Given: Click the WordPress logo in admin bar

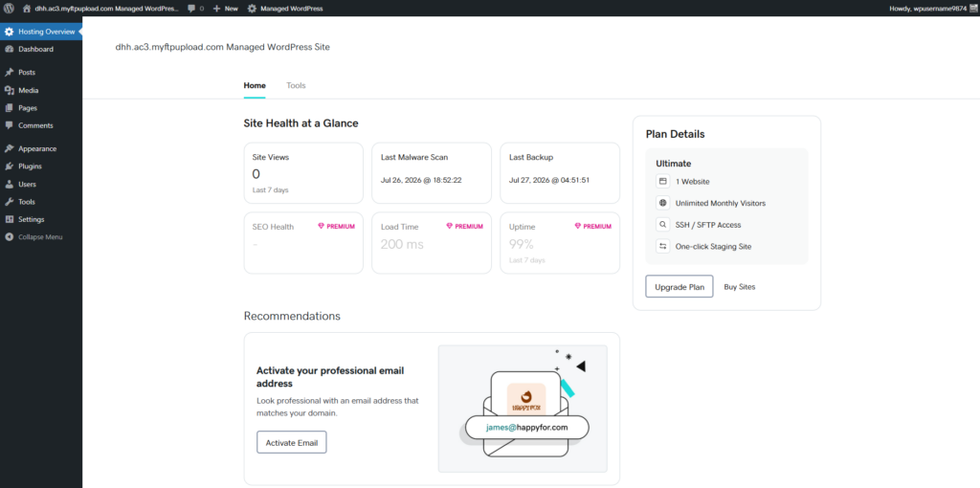Looking at the screenshot, I should [9, 9].
